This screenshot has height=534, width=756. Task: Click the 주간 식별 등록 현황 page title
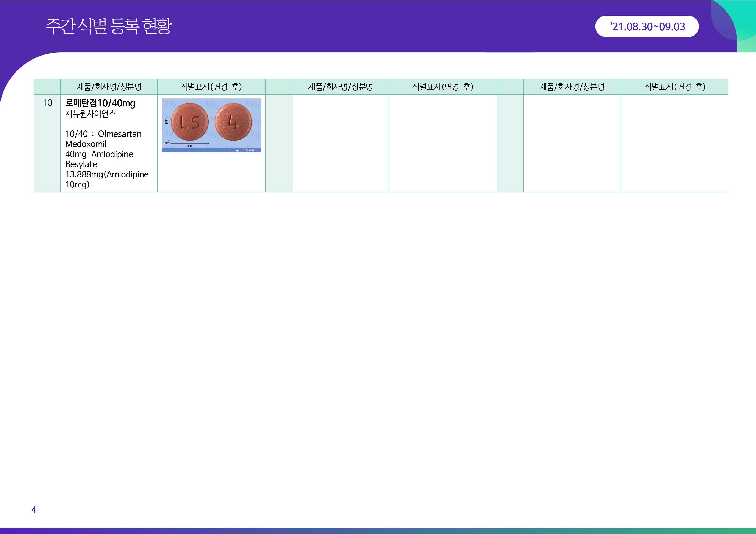click(x=109, y=26)
